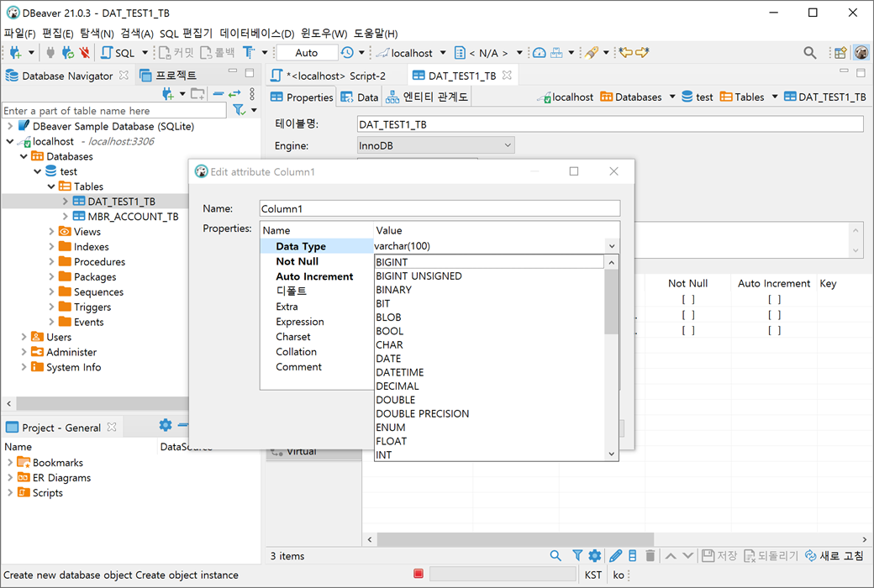The width and height of the screenshot is (874, 588).
Task: Toggle Auto Increment checkbox in second row
Action: click(774, 315)
